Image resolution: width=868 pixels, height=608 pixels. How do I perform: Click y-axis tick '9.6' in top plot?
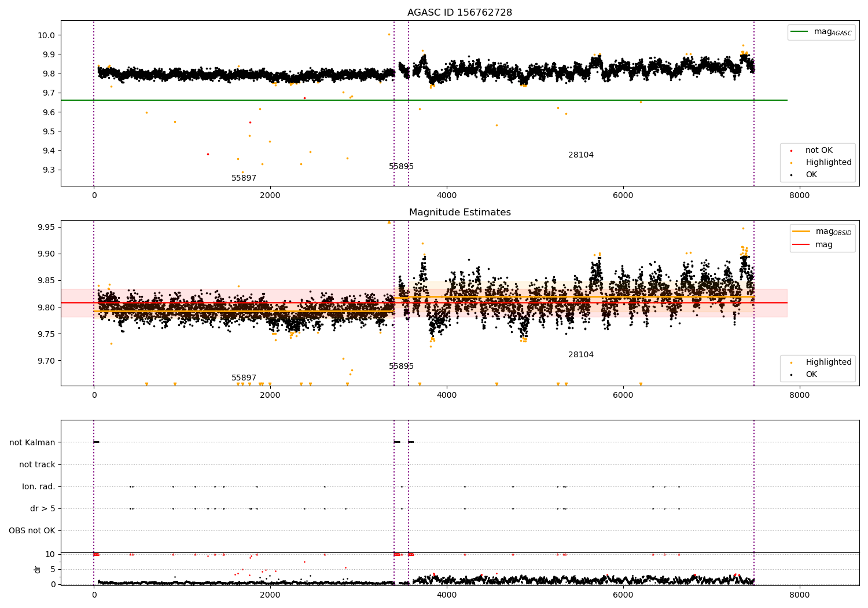coord(49,112)
